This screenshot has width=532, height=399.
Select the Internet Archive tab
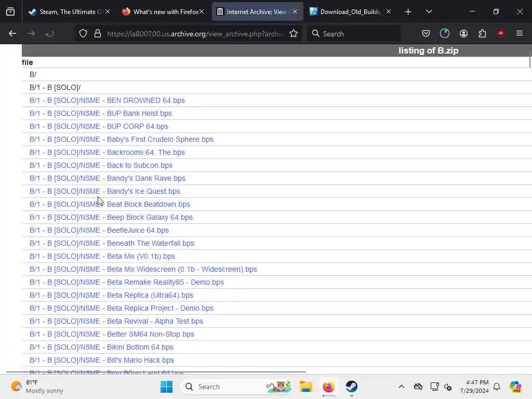point(258,12)
